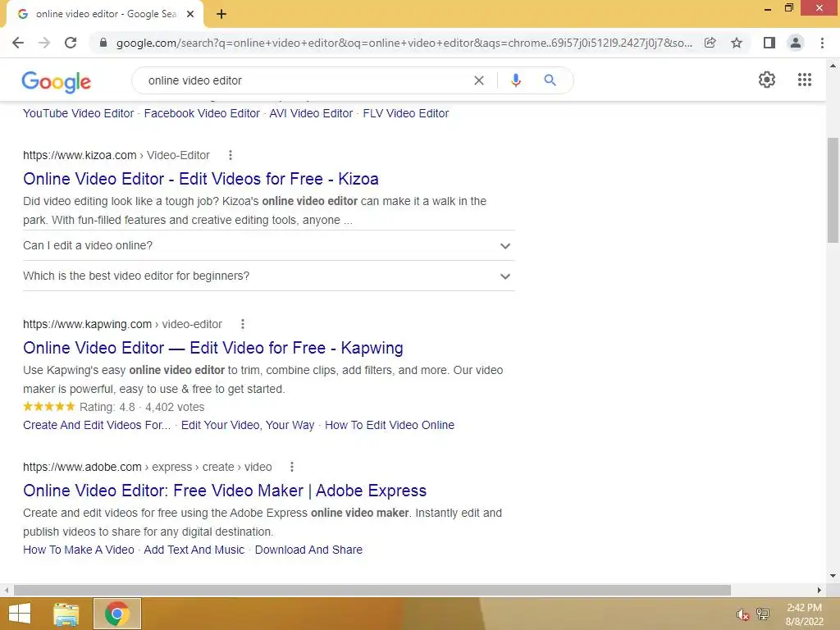Open FLV Video Editor sitelink
This screenshot has width=840, height=630.
[x=406, y=113]
